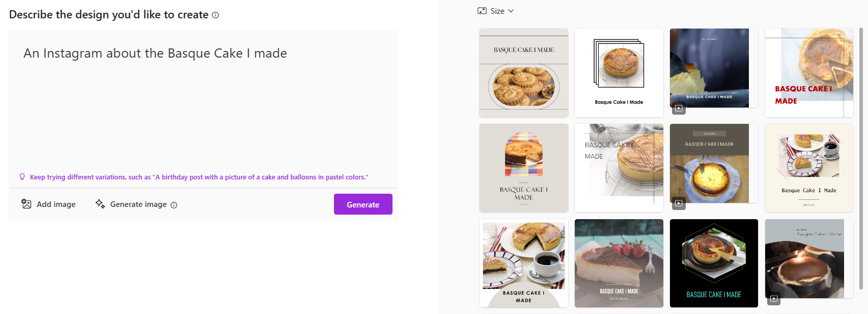Select template with red BASQUE CAKE I MADE text
Image resolution: width=868 pixels, height=314 pixels.
click(809, 73)
